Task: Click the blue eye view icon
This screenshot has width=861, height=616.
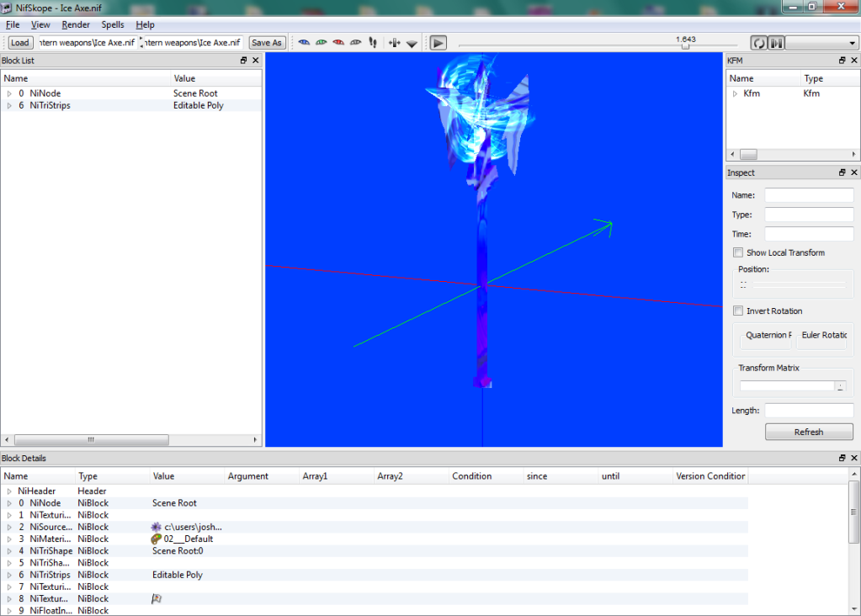Action: tap(304, 42)
